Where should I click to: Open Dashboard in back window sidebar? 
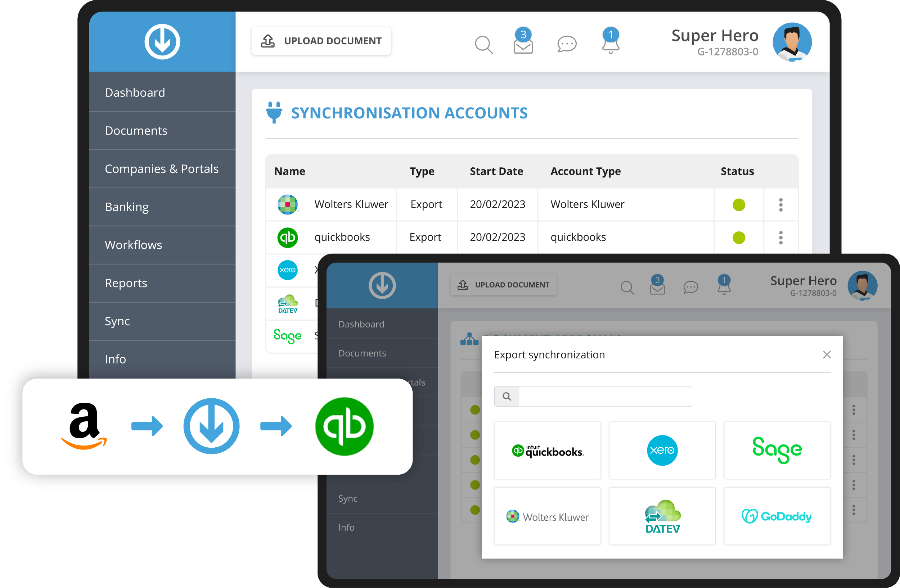[162, 92]
